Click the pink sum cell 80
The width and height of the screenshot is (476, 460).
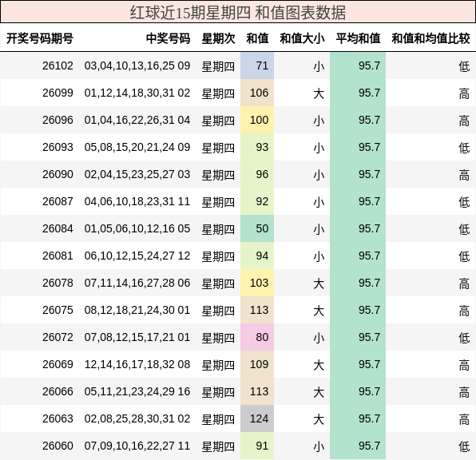pyautogui.click(x=257, y=337)
